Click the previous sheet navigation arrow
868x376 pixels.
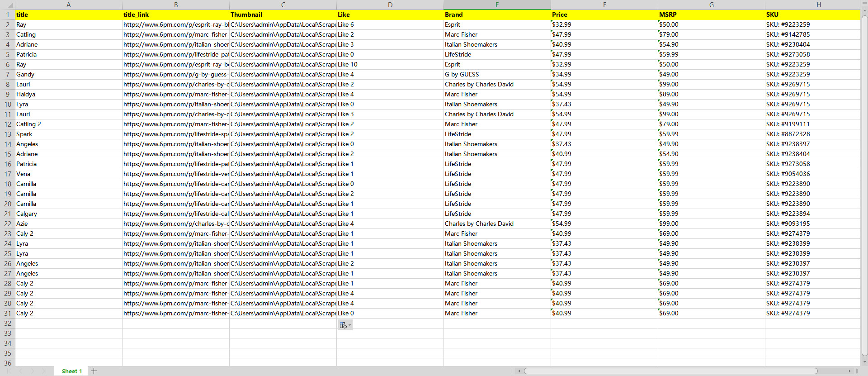pyautogui.click(x=21, y=371)
